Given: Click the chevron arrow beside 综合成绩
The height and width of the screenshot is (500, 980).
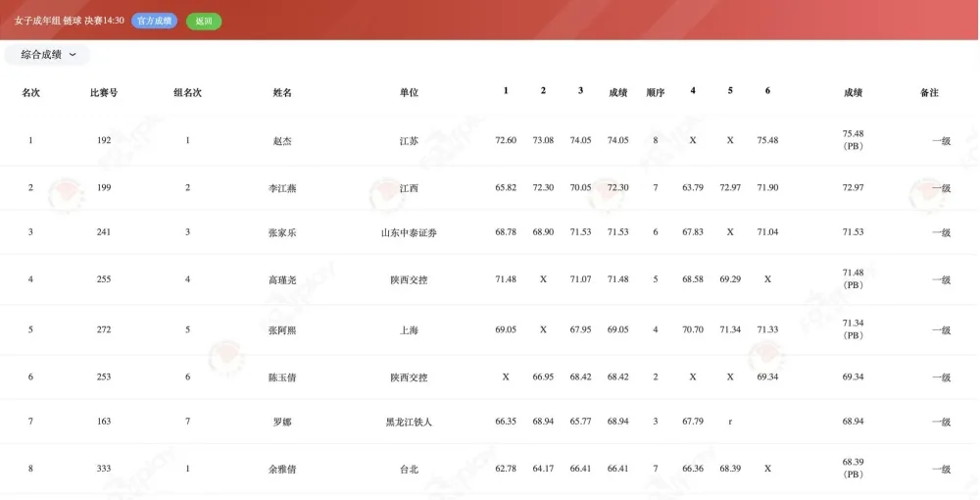Looking at the screenshot, I should 73,55.
